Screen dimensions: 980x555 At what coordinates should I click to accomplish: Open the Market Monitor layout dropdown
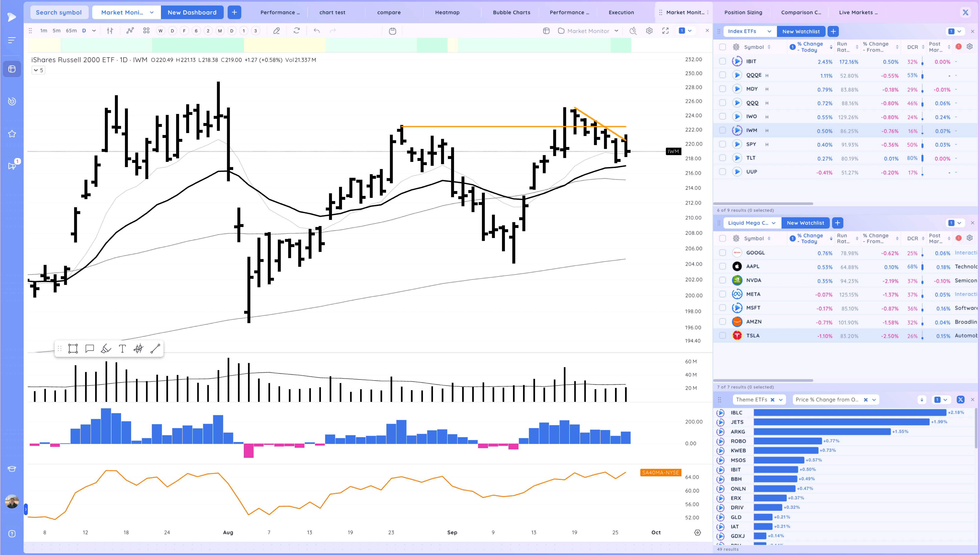(x=588, y=31)
